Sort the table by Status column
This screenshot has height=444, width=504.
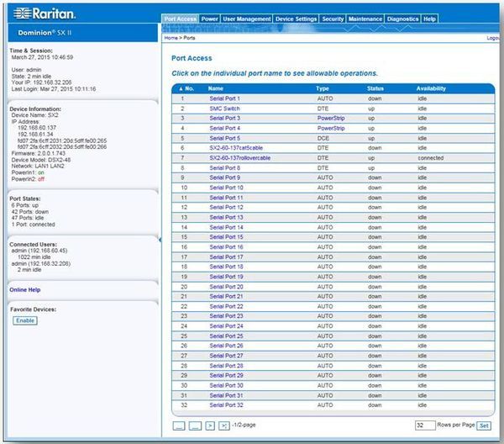coord(375,88)
